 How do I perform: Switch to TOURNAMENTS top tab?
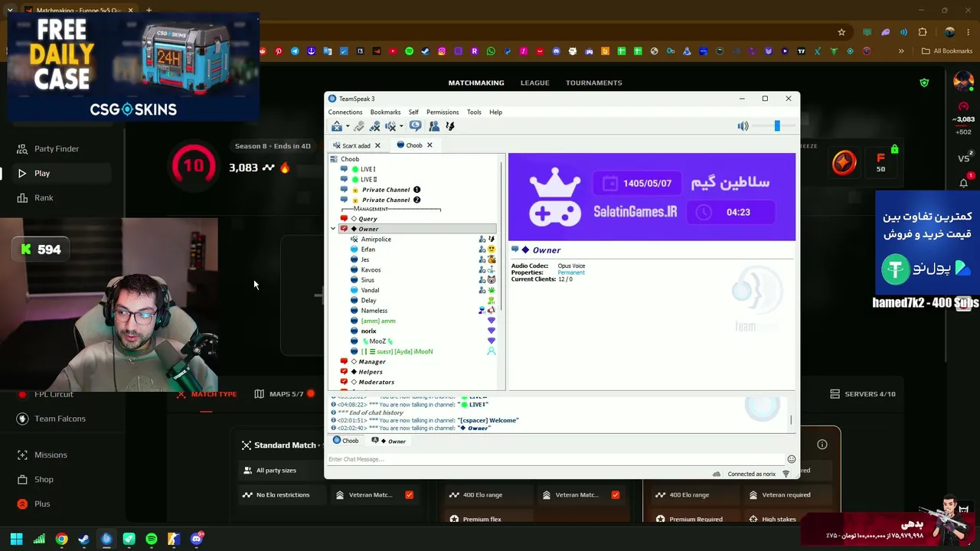(594, 83)
